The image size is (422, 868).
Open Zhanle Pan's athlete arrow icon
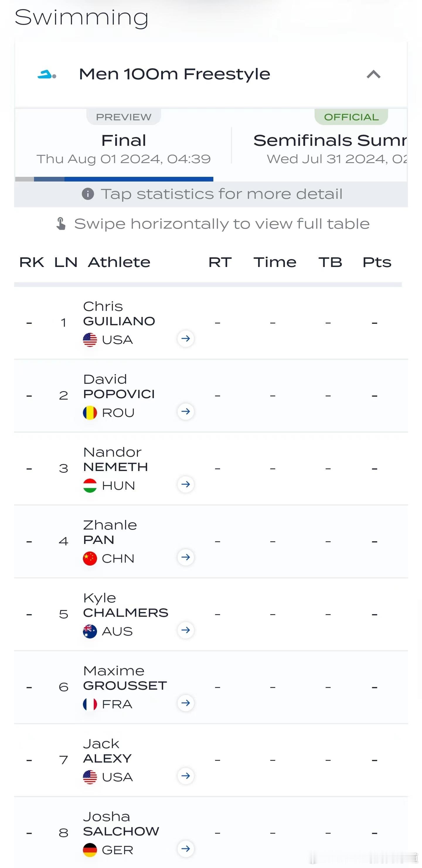pyautogui.click(x=186, y=557)
